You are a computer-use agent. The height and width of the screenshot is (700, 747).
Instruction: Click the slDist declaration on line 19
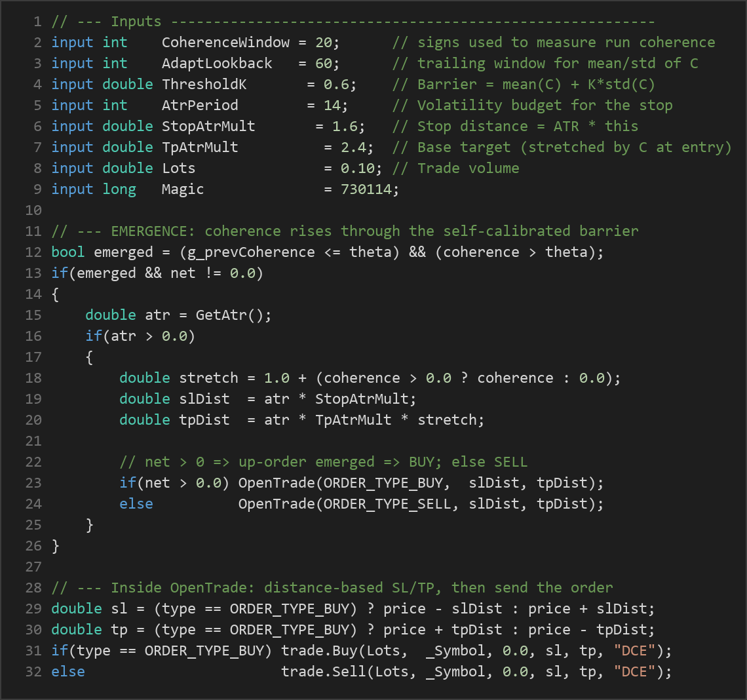pos(204,399)
